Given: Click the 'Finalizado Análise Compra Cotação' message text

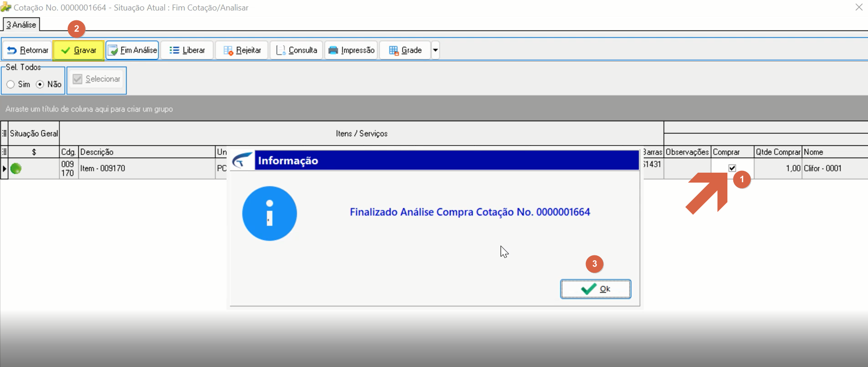Looking at the screenshot, I should click(470, 212).
